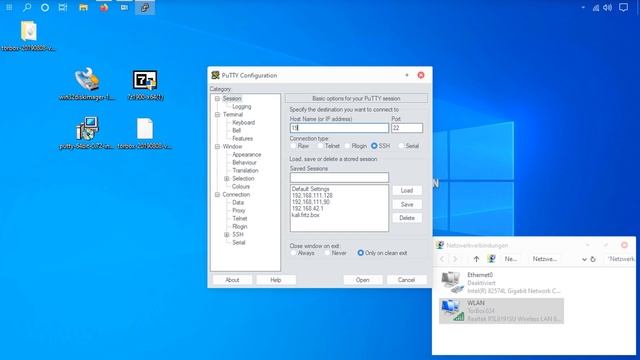Select the torbox folder icon on desktop
This screenshot has height=360, width=640.
tap(29, 31)
